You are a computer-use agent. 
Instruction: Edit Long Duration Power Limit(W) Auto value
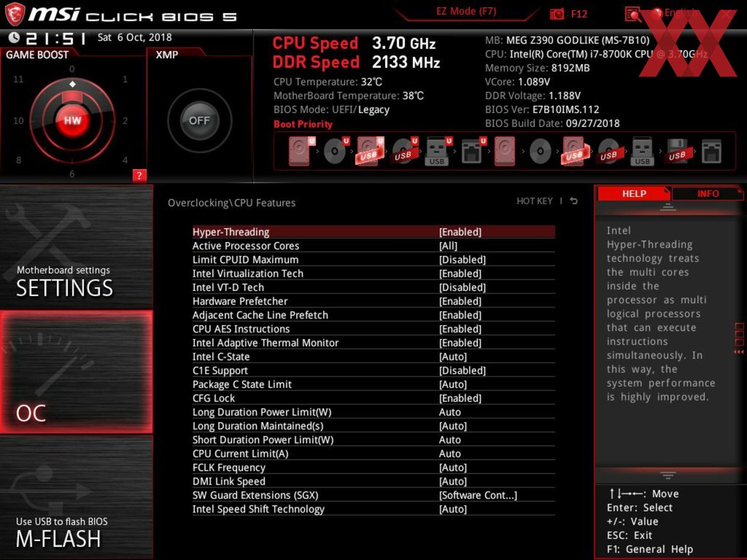(450, 412)
